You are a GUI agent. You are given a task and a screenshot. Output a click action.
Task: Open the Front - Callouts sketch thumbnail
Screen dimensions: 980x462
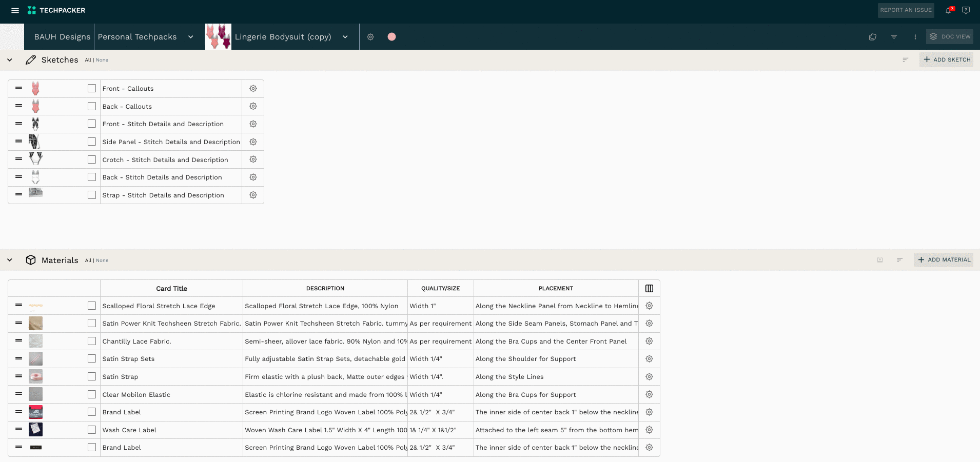click(35, 88)
